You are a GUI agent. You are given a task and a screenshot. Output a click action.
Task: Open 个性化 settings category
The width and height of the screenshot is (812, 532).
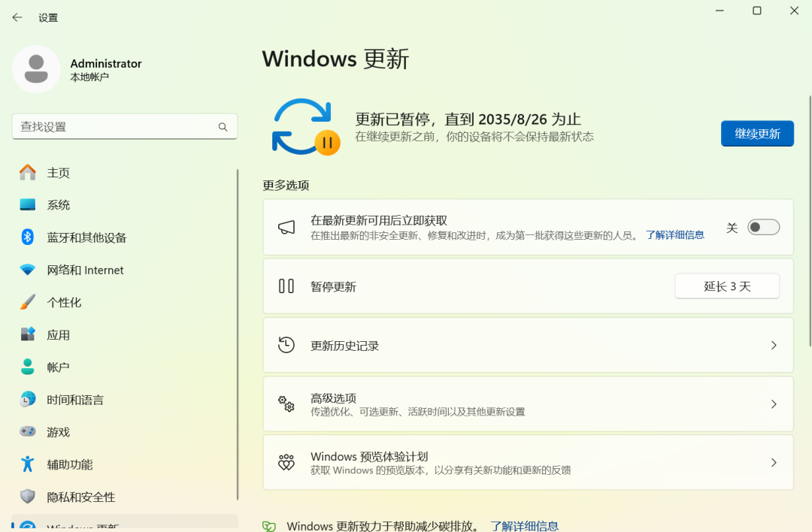tap(124, 302)
